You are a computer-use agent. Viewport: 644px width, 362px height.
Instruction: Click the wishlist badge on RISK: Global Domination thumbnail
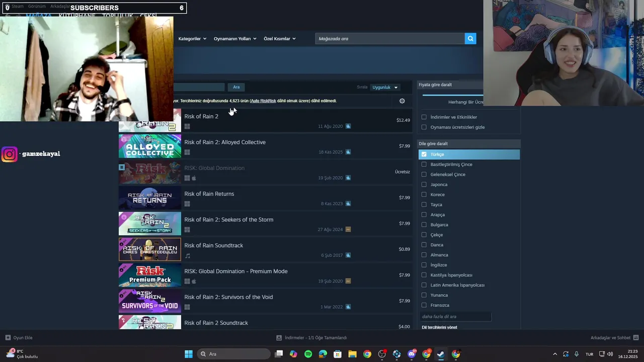[122, 166]
